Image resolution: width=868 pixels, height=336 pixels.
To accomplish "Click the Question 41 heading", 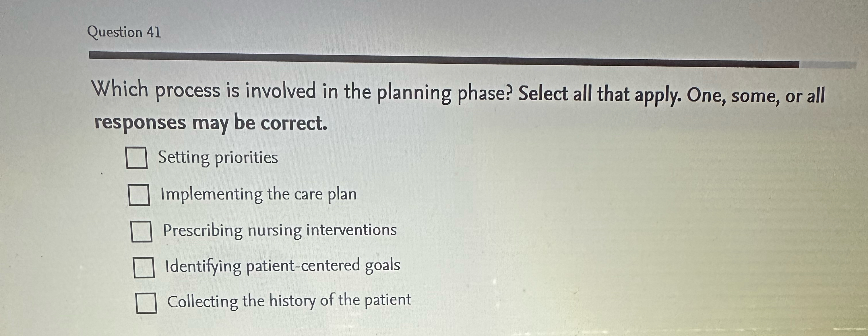I will [x=125, y=32].
